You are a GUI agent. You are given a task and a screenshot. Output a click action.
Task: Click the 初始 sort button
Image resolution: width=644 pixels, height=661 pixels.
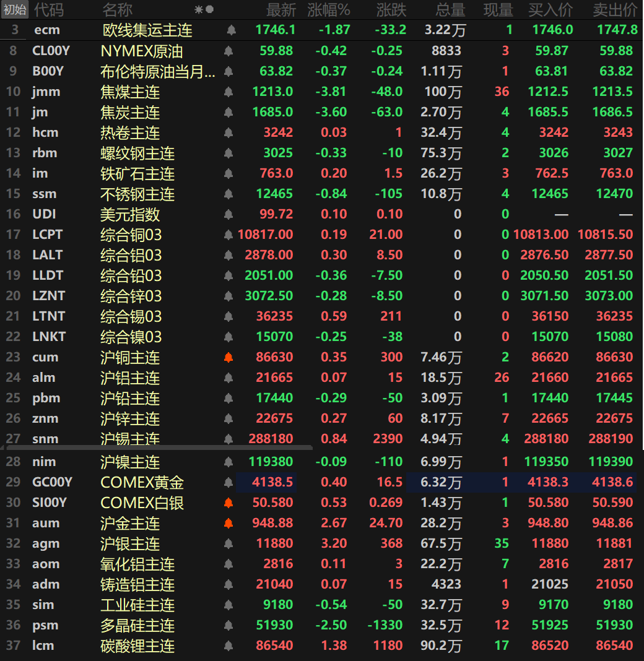[x=15, y=9]
